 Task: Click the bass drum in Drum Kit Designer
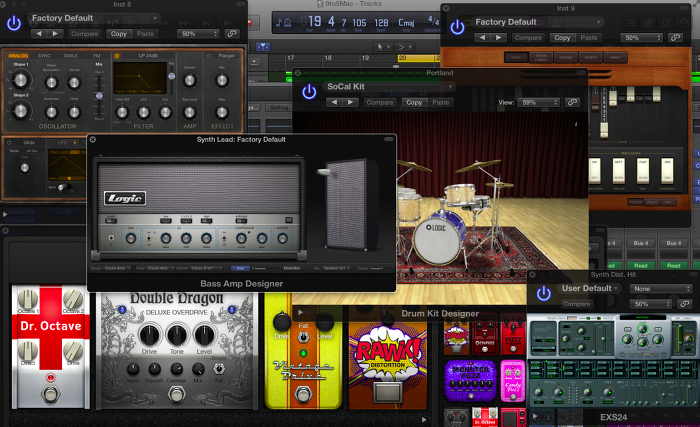[436, 241]
